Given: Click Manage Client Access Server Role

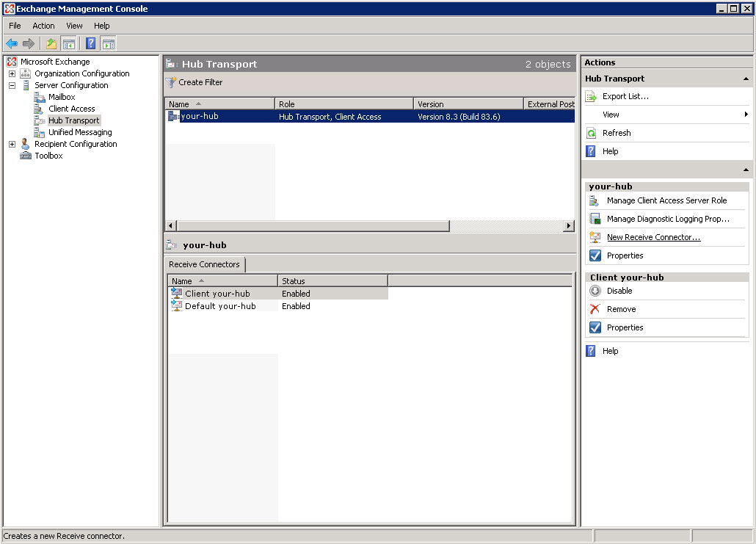Looking at the screenshot, I should pos(666,200).
